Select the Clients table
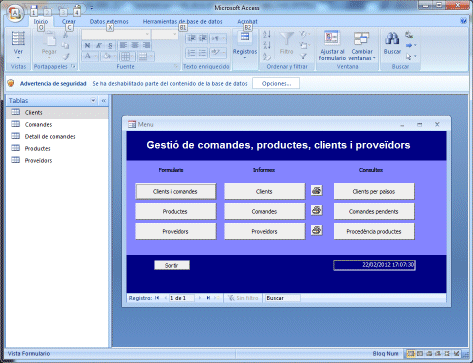The image size is (473, 363). 57,112
